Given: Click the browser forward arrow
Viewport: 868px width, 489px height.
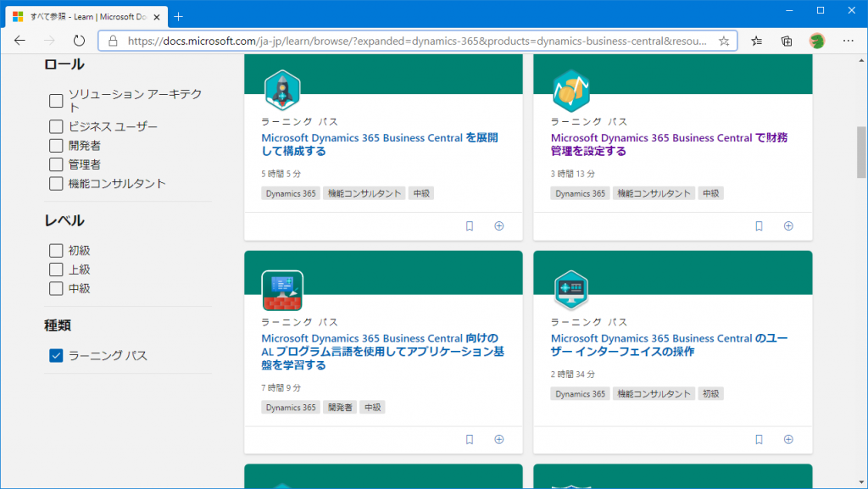Looking at the screenshot, I should [49, 41].
